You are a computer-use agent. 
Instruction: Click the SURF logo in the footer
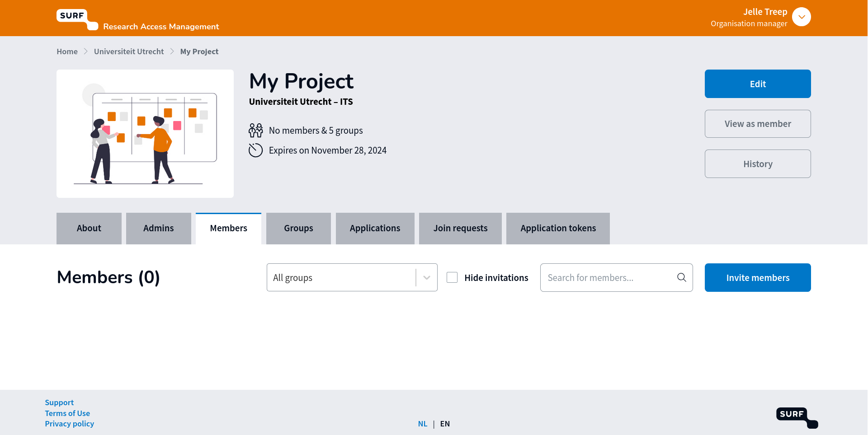pos(797,417)
